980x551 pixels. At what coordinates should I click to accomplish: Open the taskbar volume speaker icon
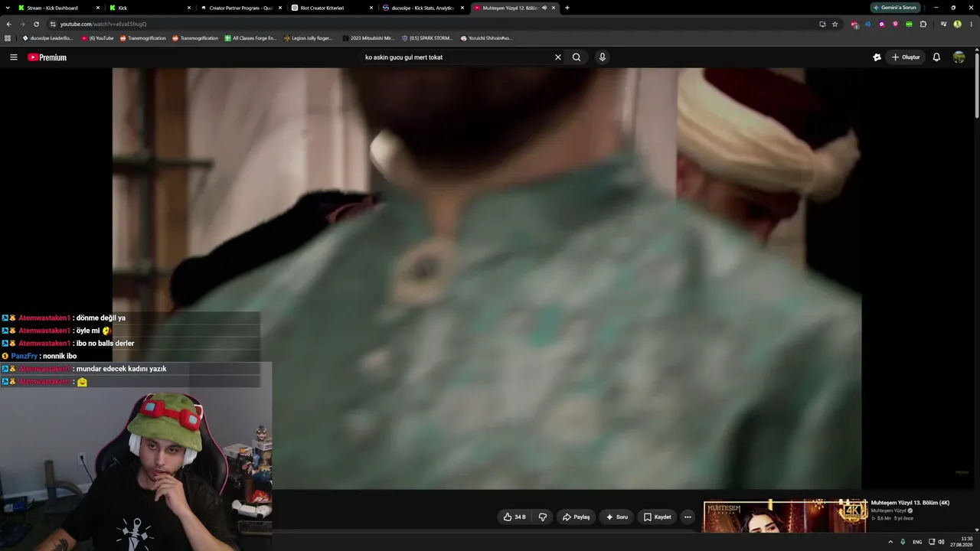point(941,542)
